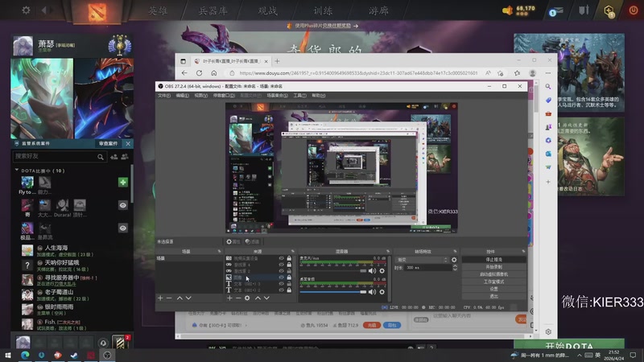Remove the selected OBS source with minus

pos(238,298)
